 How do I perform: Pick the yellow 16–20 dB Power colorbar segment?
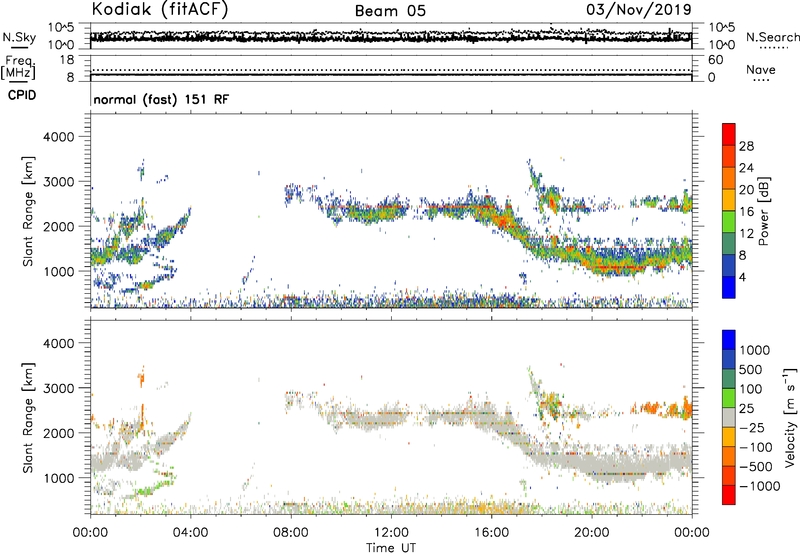(729, 200)
